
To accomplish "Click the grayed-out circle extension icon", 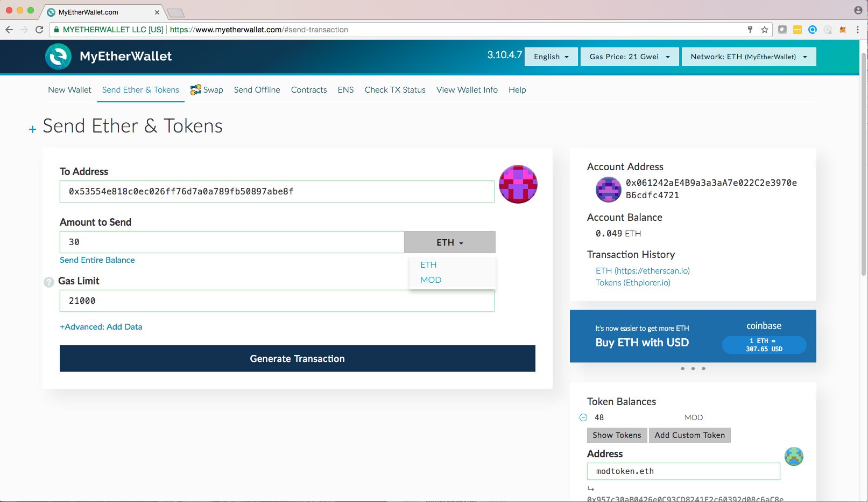I will pos(828,30).
